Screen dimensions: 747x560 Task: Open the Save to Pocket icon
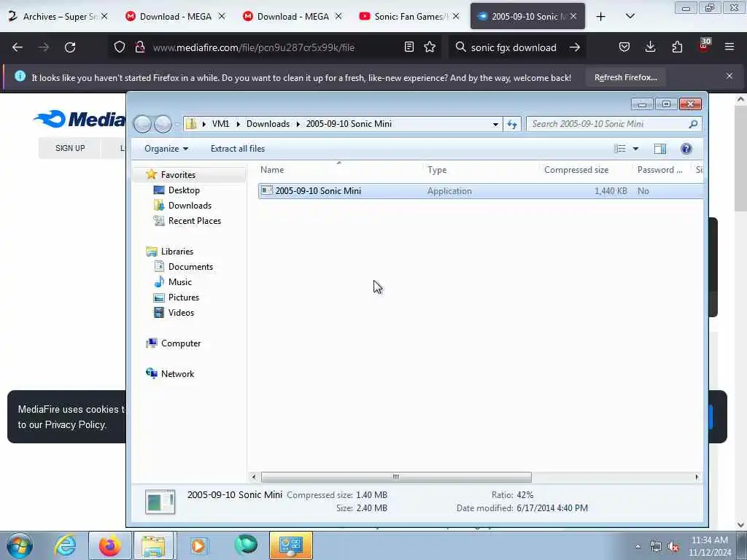[x=624, y=47]
